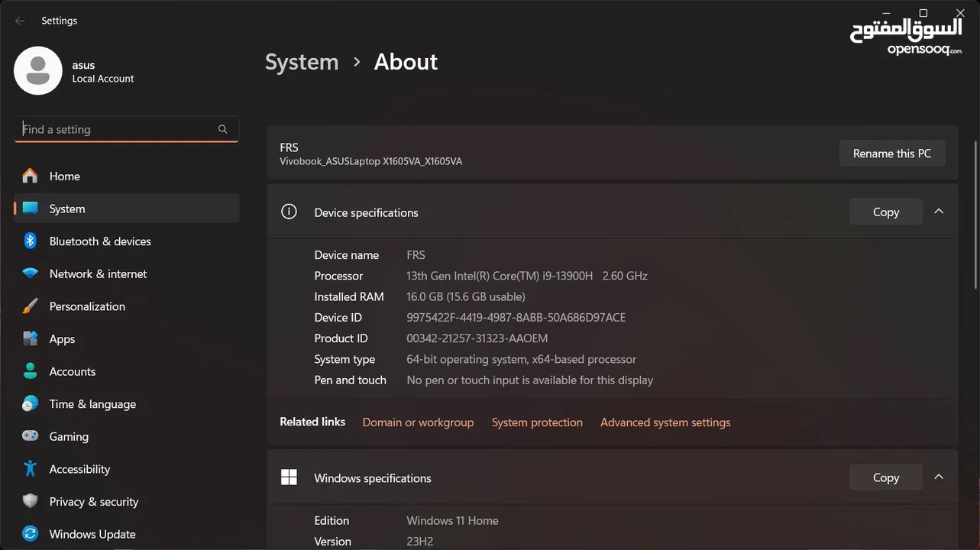The height and width of the screenshot is (550, 980).
Task: Click the Bluetooth icon in sidebar
Action: (x=30, y=241)
